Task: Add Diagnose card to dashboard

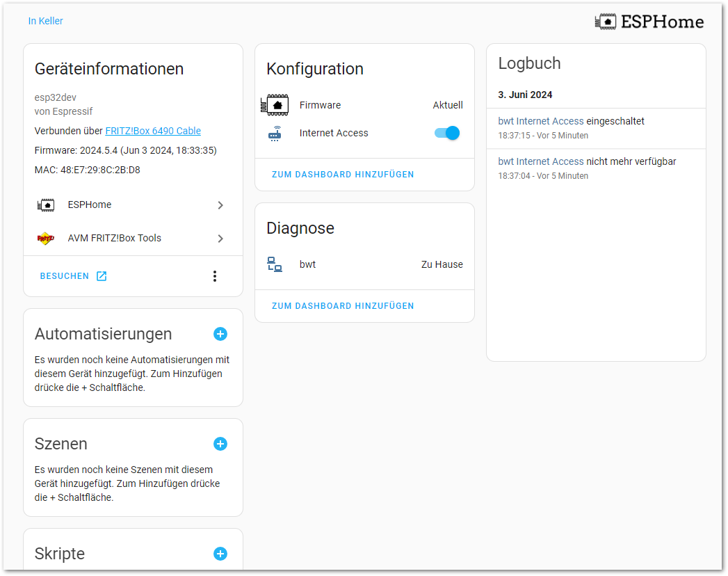Action: tap(343, 306)
